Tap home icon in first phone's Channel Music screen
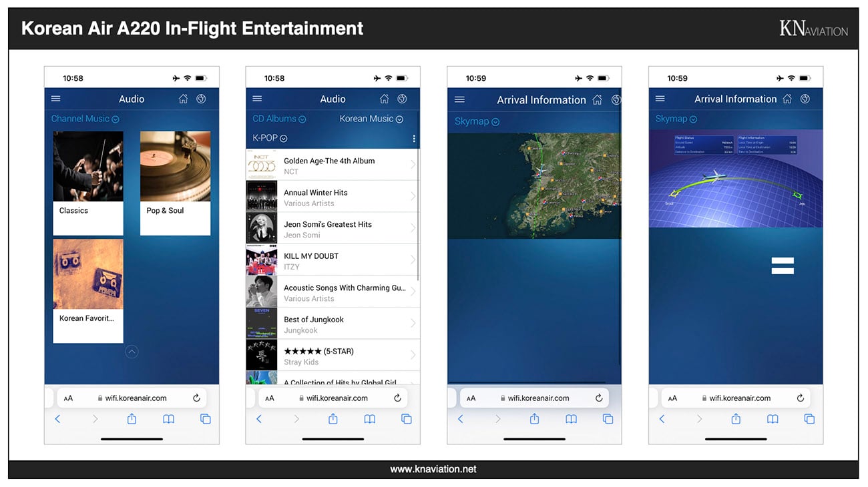Viewport: 868px width, 487px height. coord(184,99)
